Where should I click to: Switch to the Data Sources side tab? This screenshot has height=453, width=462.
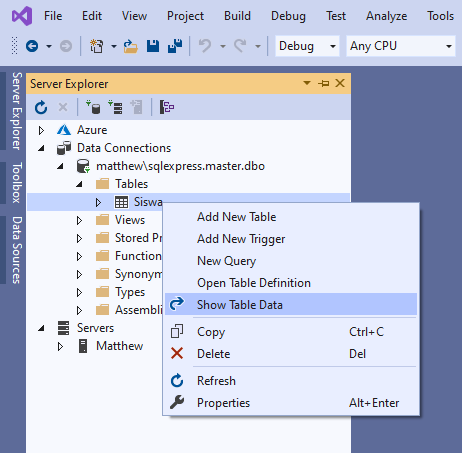[x=17, y=250]
